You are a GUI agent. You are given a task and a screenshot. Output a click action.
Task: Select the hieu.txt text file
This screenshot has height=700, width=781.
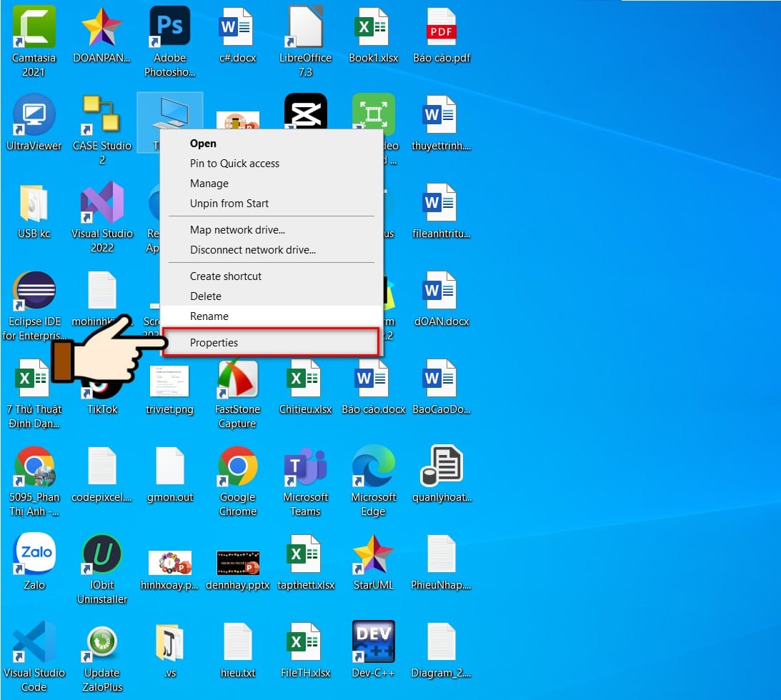coord(238,641)
